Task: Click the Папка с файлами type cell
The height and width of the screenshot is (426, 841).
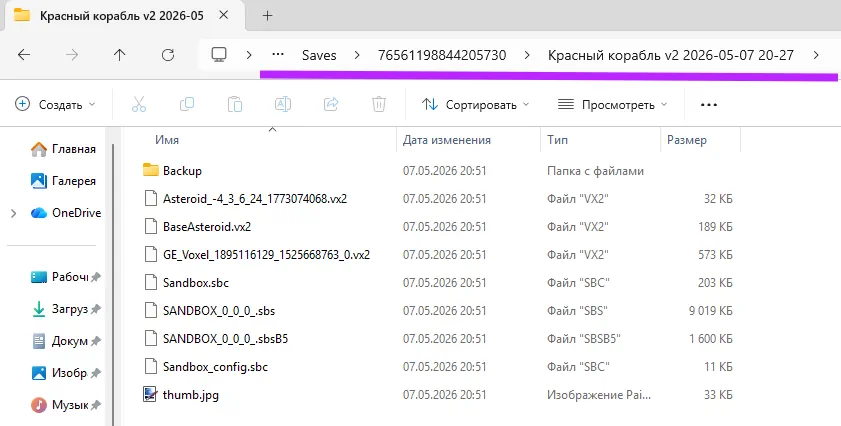Action: click(595, 171)
